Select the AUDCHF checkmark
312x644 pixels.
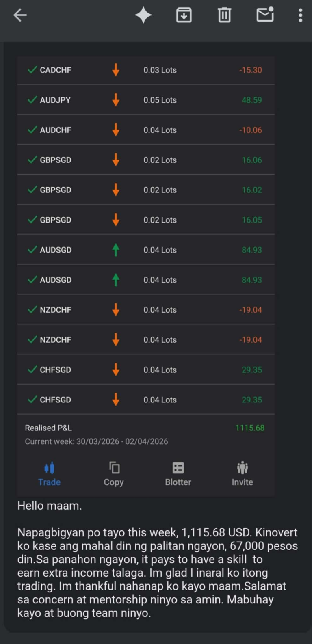(x=32, y=130)
